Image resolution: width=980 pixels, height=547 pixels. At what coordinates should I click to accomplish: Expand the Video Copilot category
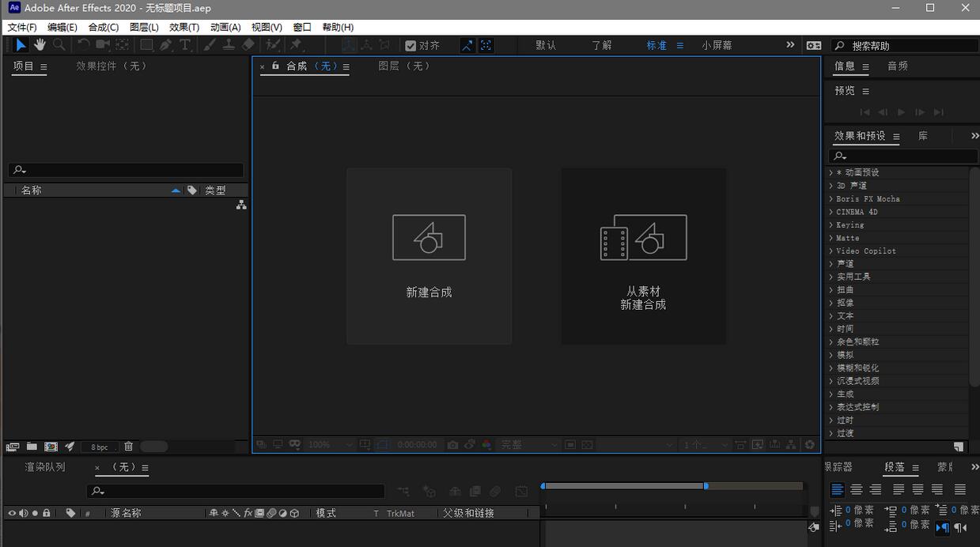coord(831,251)
